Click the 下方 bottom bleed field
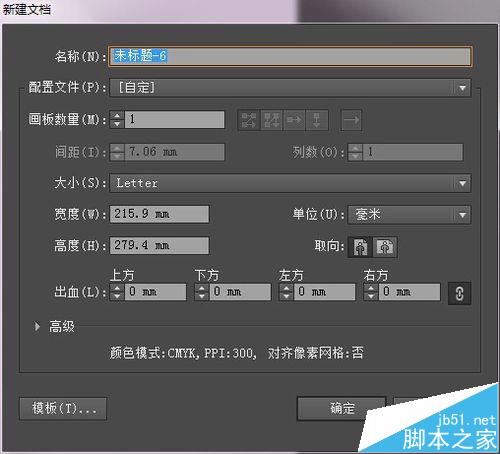 tap(240, 292)
